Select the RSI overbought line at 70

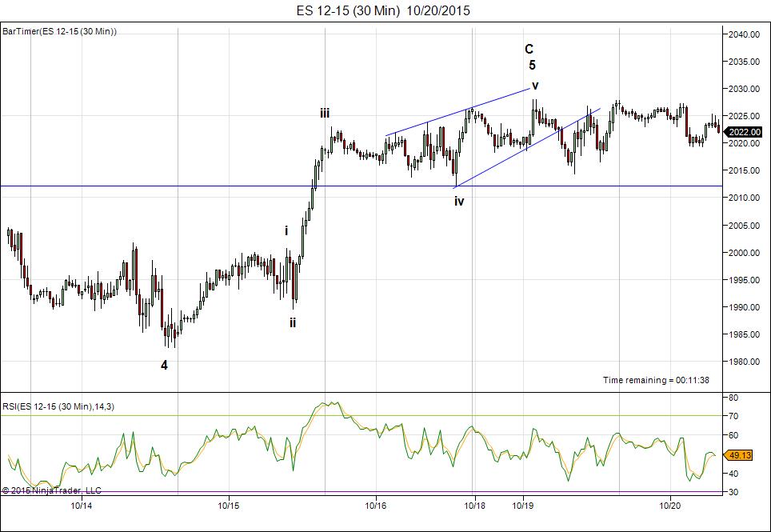(x=362, y=416)
